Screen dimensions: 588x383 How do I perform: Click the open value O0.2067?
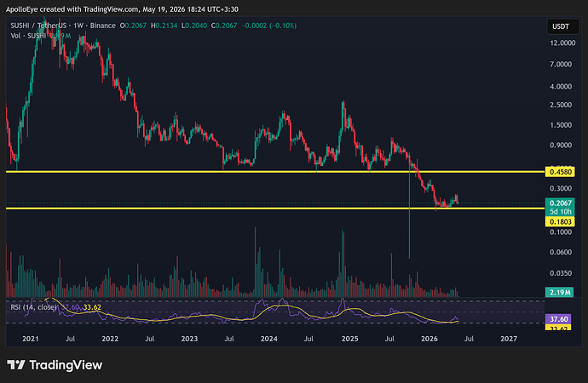133,26
